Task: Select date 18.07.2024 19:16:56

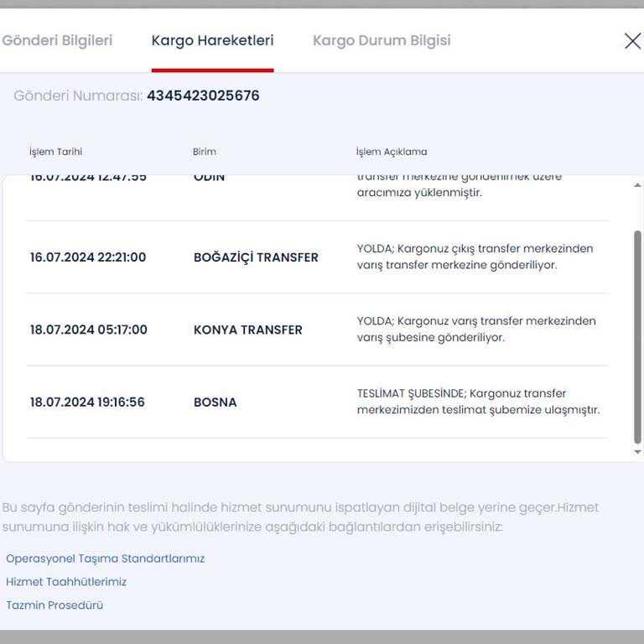Action: coord(87,402)
